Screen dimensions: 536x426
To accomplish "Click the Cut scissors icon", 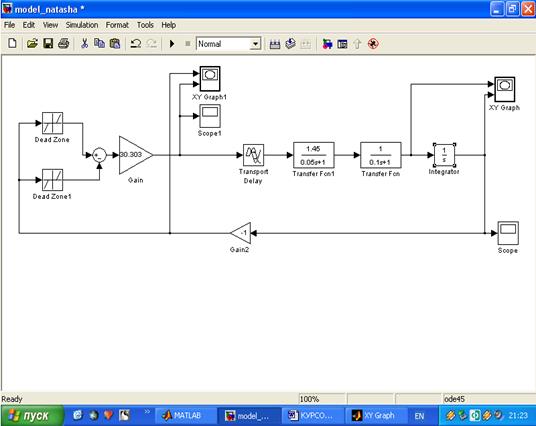I will (84, 44).
